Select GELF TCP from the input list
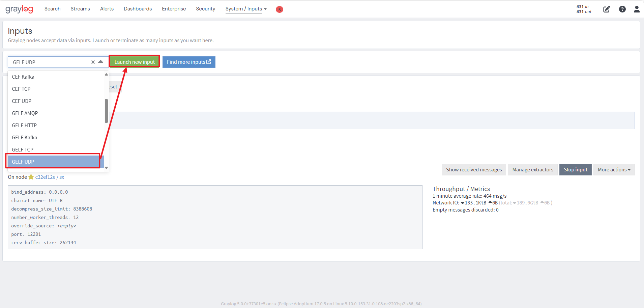Screen dimensions: 644x308 click(56, 149)
